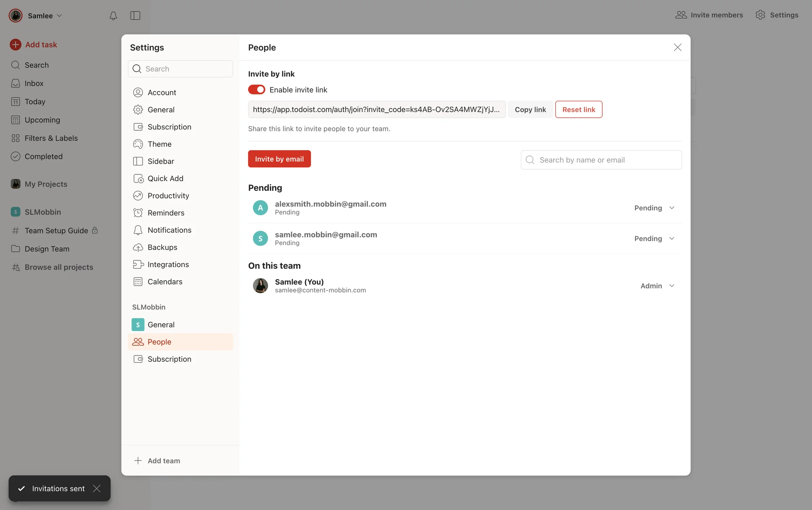The width and height of the screenshot is (812, 510).
Task: Click the Copy link button
Action: (530, 110)
